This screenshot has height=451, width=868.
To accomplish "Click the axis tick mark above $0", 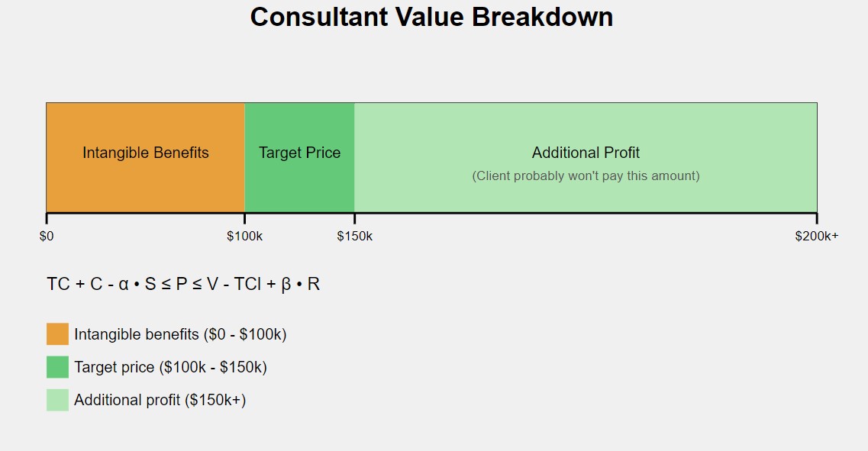I will (47, 217).
